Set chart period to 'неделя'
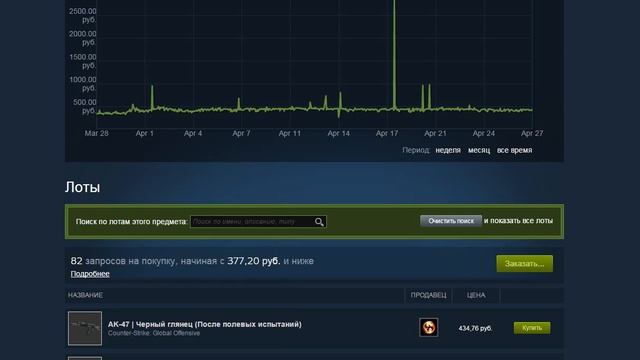Screen dimensions: 640x360 pos(448,150)
